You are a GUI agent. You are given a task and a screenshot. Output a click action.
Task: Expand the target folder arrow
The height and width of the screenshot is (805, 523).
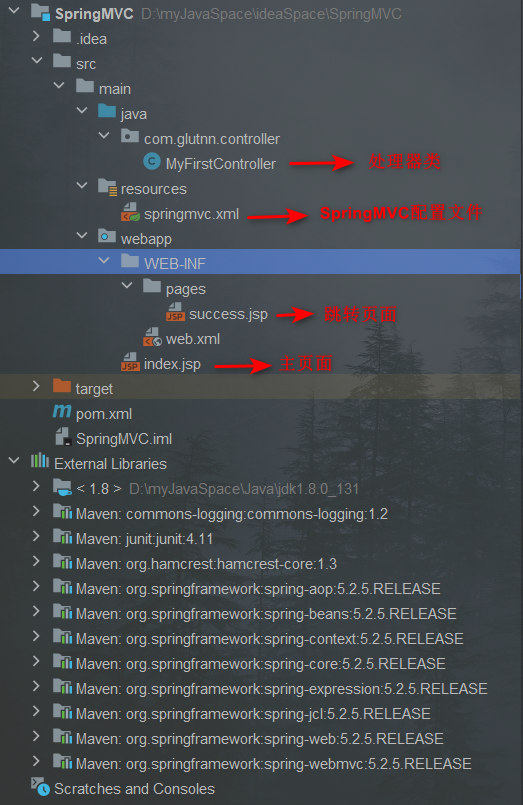36,387
